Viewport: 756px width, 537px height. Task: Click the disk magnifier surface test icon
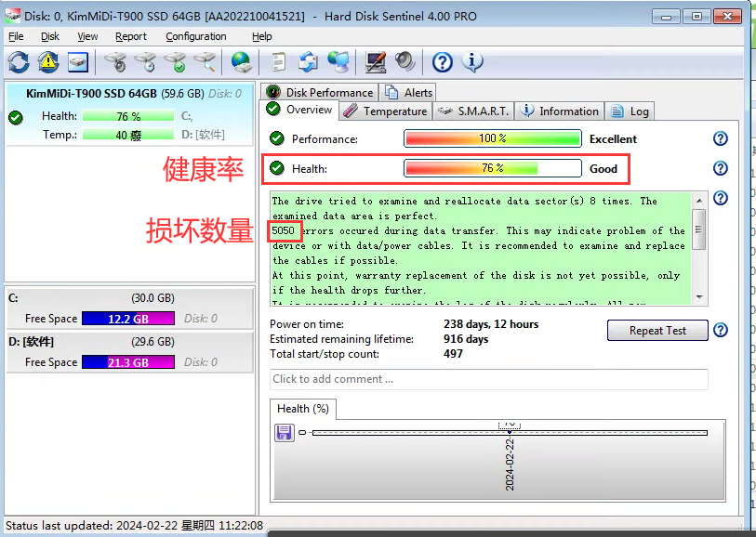click(205, 62)
